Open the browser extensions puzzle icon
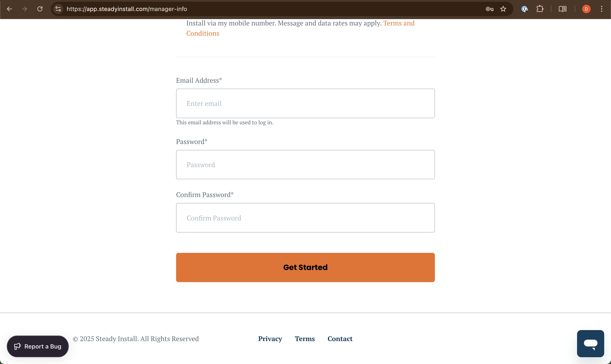The image size is (611, 364). (x=540, y=9)
